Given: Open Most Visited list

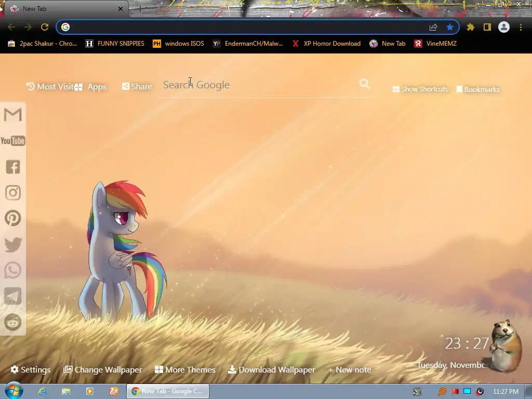Looking at the screenshot, I should pos(50,87).
